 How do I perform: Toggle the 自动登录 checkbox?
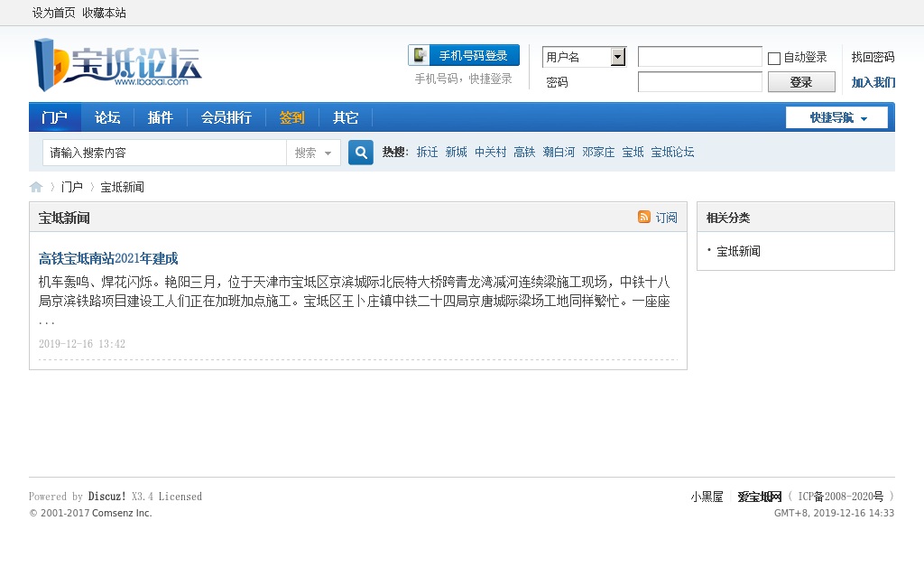point(774,58)
